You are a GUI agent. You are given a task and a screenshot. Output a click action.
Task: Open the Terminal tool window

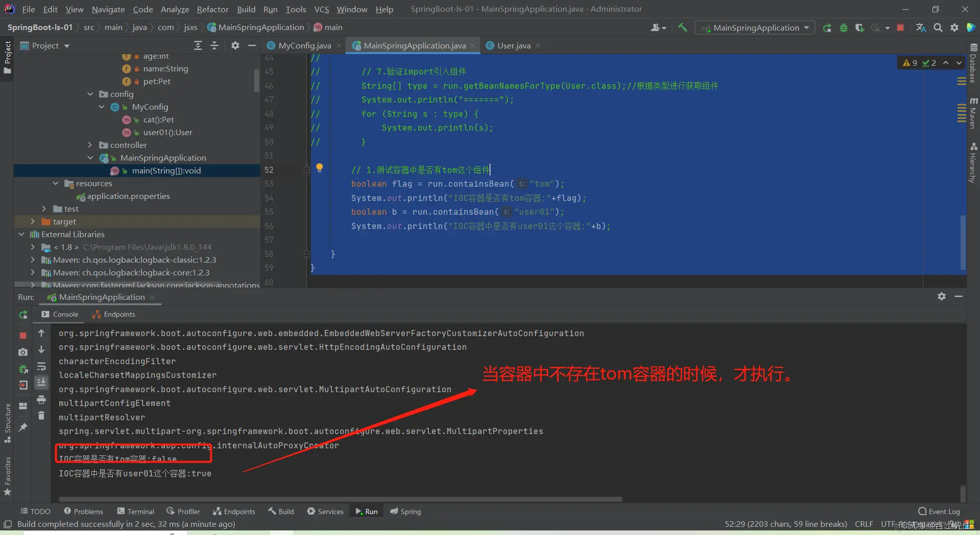click(x=135, y=512)
